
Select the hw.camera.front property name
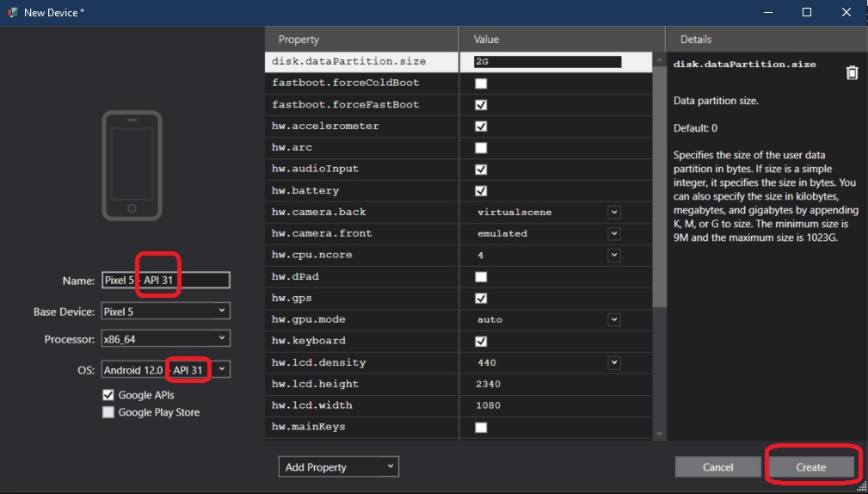(x=323, y=234)
